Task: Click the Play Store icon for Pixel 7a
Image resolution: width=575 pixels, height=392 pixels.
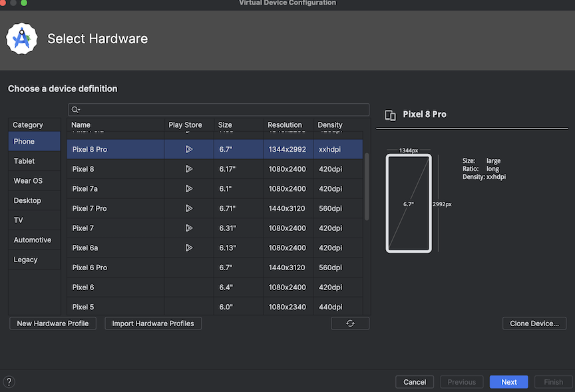Action: click(x=189, y=189)
